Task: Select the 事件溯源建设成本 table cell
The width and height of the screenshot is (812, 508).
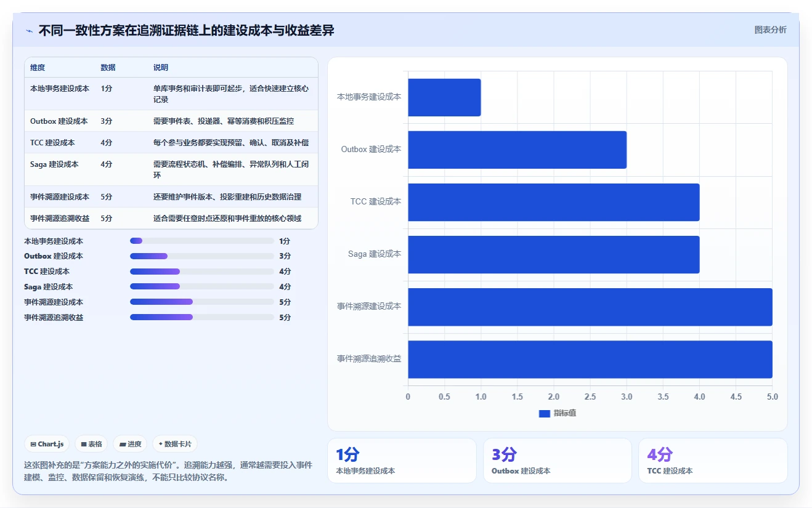Action: coord(60,197)
